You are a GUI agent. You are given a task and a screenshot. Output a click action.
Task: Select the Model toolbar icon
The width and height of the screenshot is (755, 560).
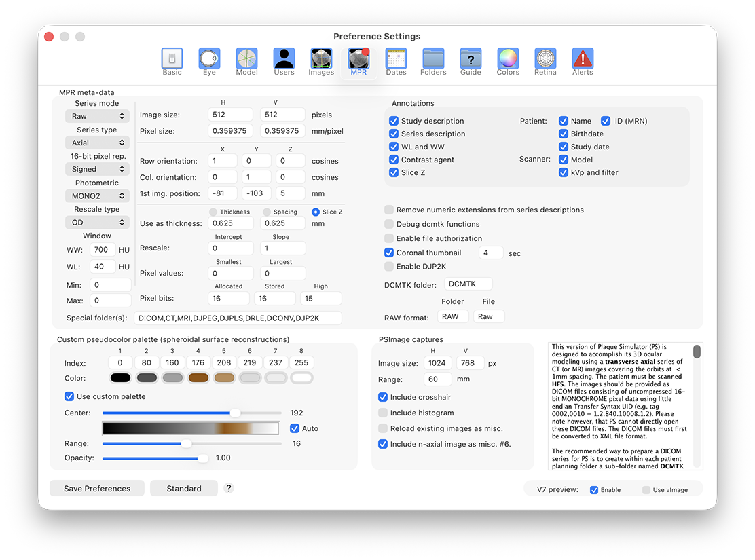click(x=246, y=61)
